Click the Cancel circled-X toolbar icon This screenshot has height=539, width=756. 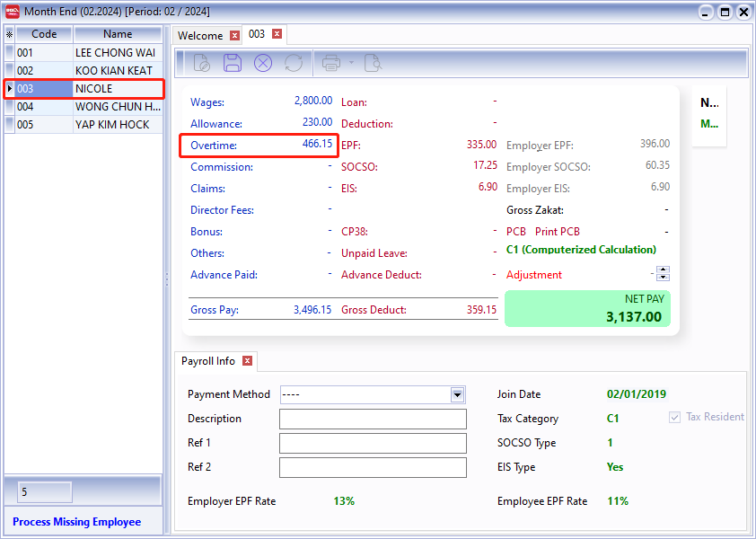coord(262,63)
